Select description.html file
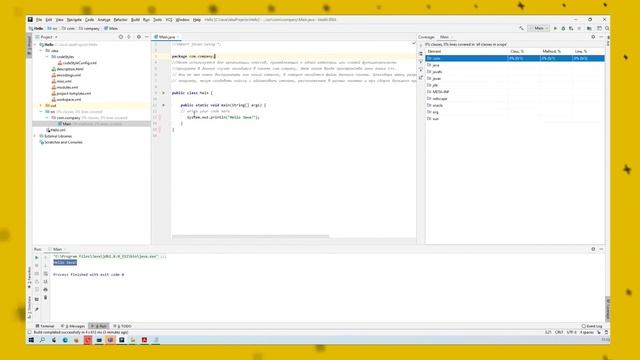The height and width of the screenshot is (360, 640). (x=67, y=69)
